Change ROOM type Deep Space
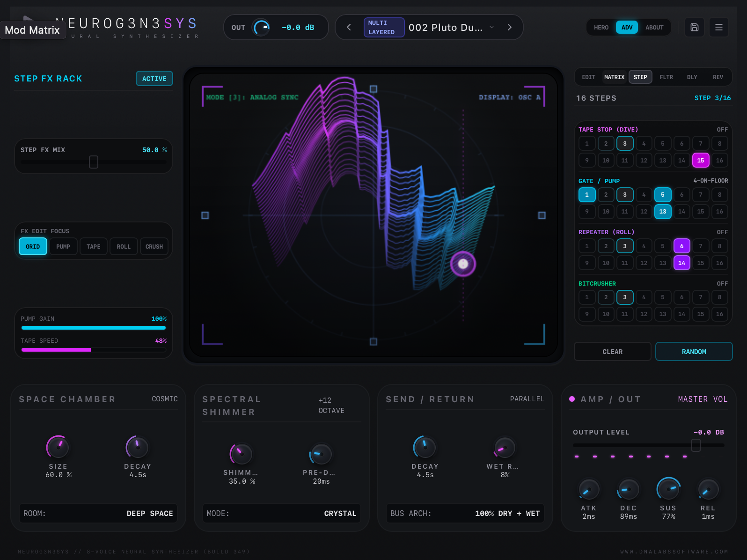The height and width of the screenshot is (560, 747). (98, 513)
